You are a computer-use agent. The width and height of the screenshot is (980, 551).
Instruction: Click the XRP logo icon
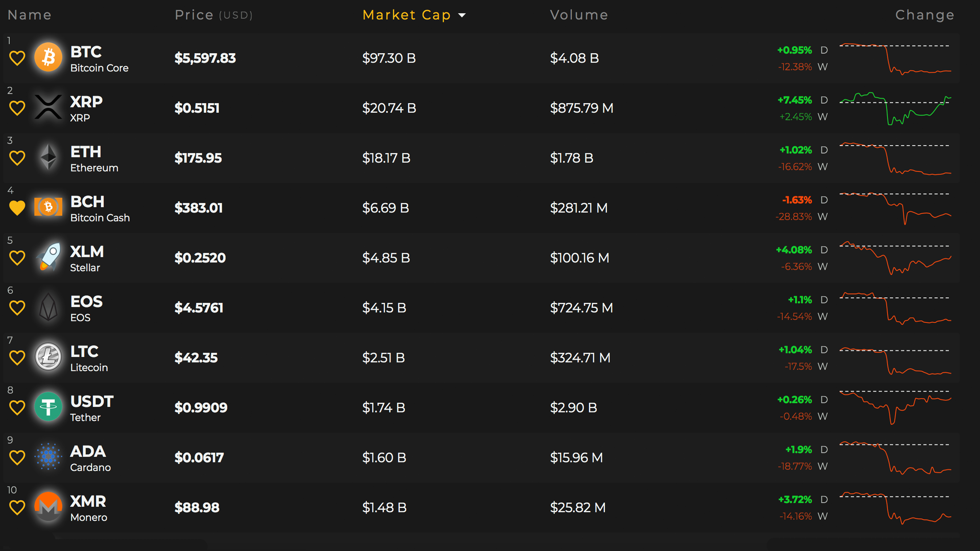[48, 107]
